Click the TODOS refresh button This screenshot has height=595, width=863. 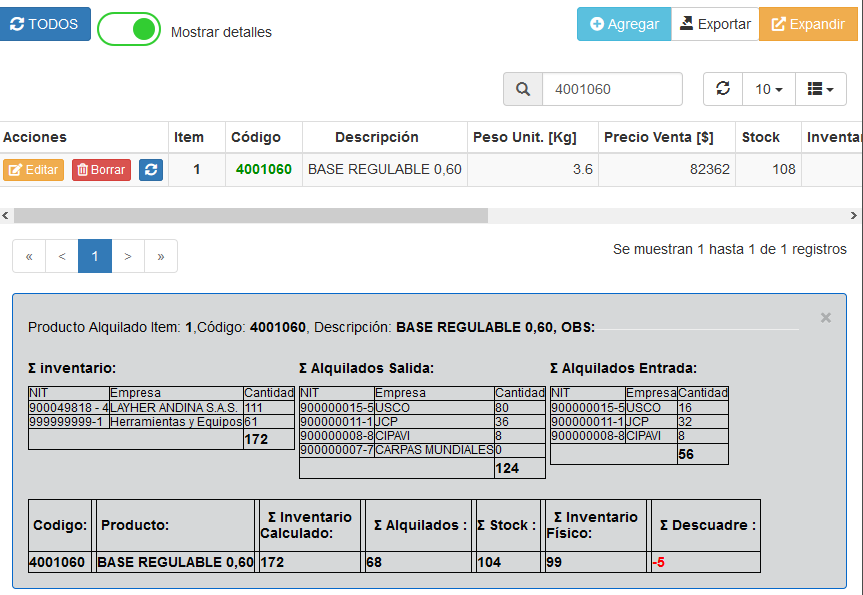[45, 25]
